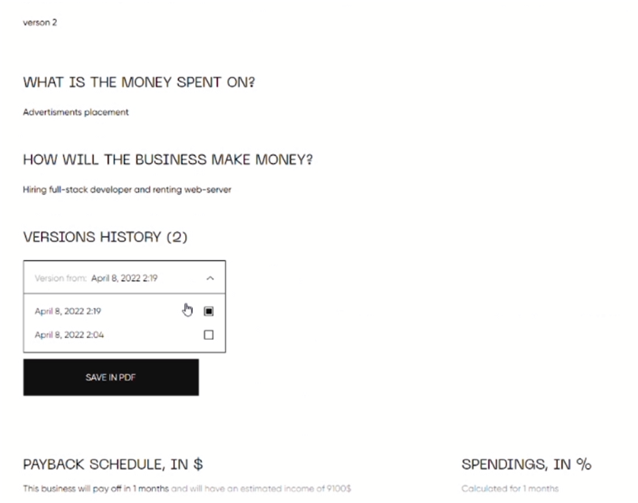Click the "verson 2" text at the top
The image size is (638, 503).
(40, 22)
